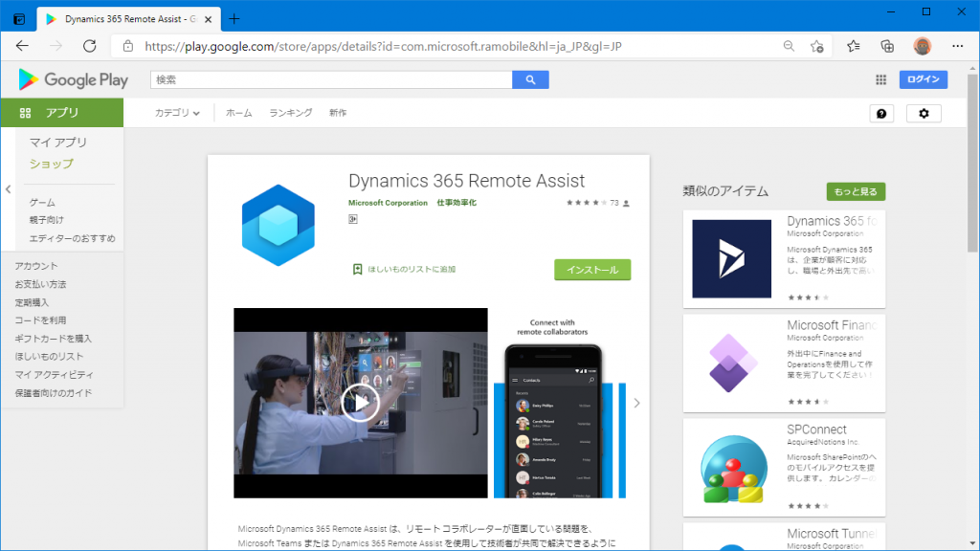The height and width of the screenshot is (551, 980).
Task: Select ショップ in sidebar
Action: pyautogui.click(x=52, y=164)
